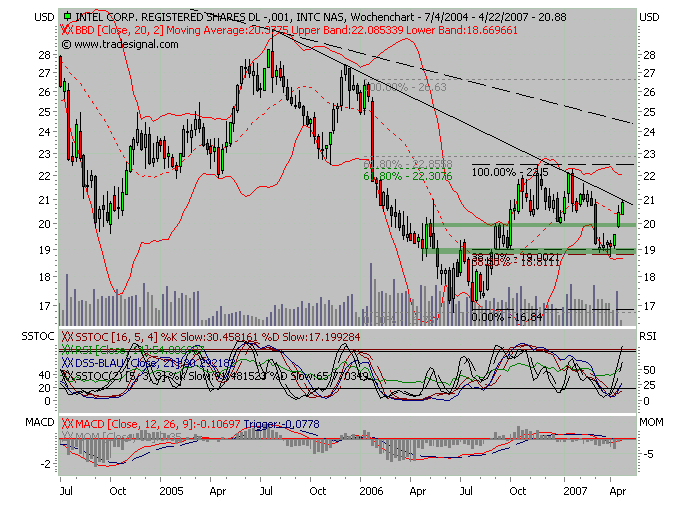Click the 50 tick on the RSI axis

point(649,370)
